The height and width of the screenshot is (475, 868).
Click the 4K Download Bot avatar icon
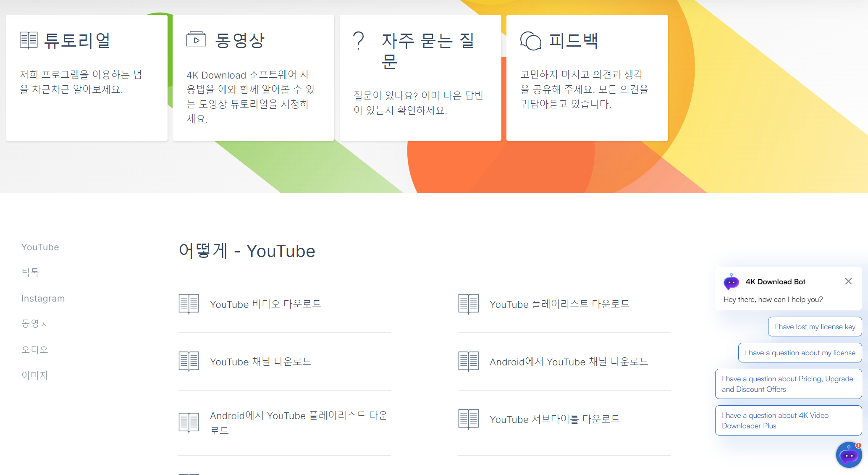click(x=731, y=282)
